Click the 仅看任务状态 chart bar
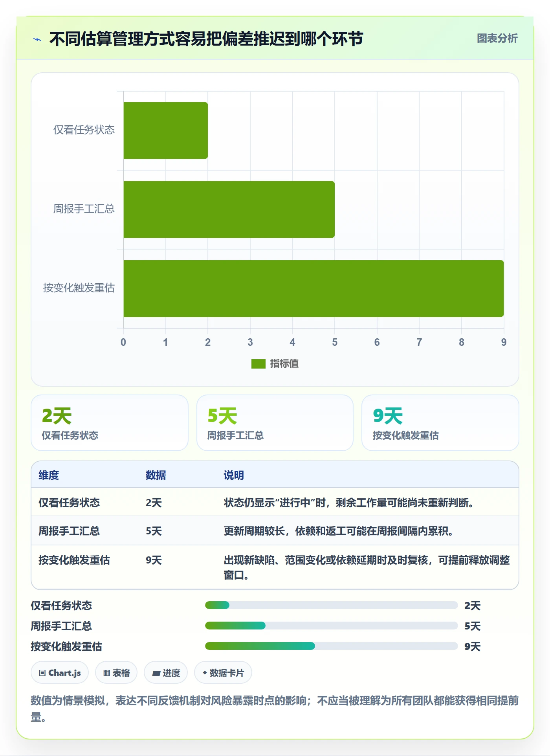 click(x=165, y=130)
